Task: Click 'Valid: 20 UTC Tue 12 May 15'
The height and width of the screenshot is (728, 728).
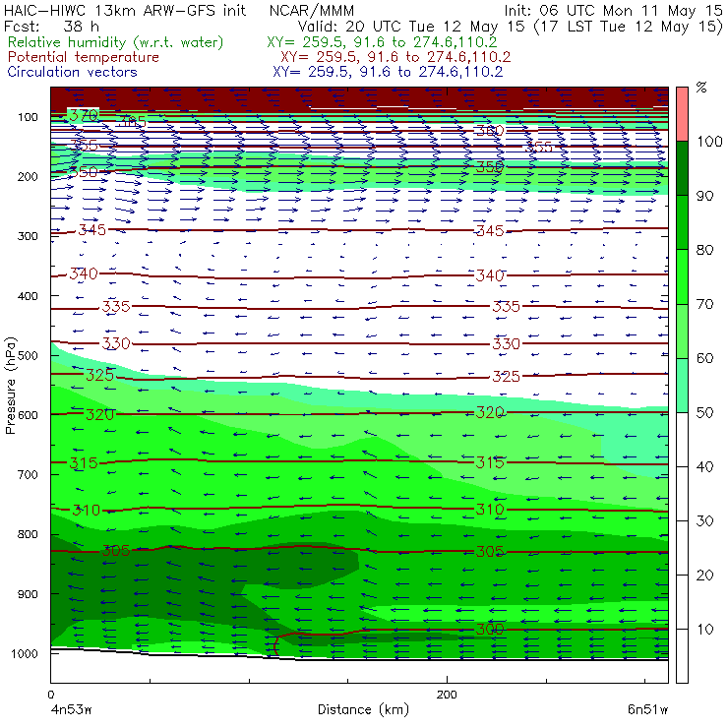Action: click(x=413, y=27)
